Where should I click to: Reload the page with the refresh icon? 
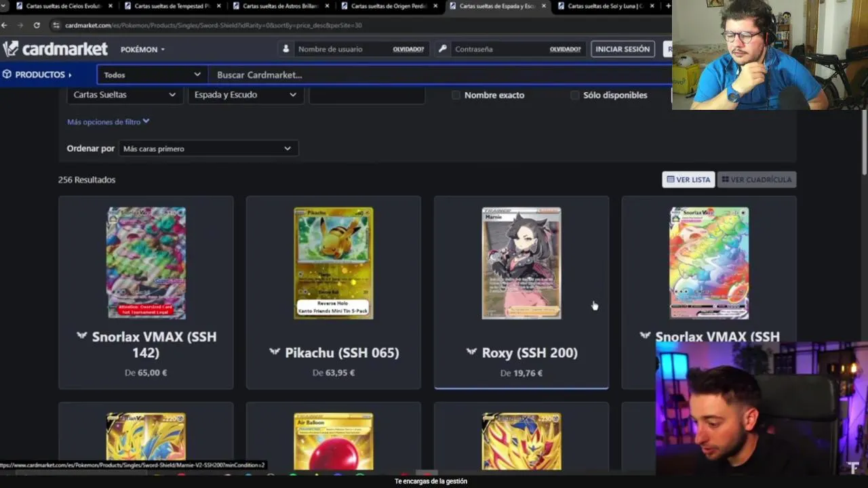click(x=37, y=25)
